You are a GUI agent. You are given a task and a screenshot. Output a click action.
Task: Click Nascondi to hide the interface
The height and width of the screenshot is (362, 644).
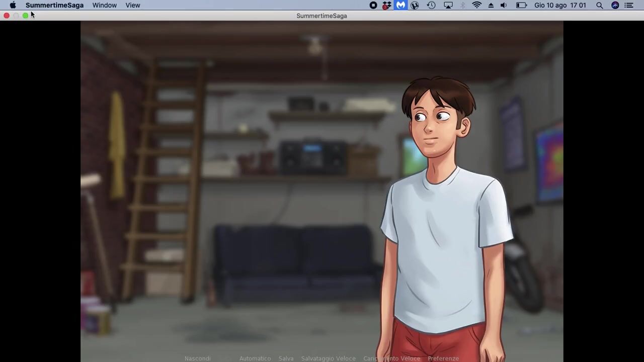pos(197,358)
